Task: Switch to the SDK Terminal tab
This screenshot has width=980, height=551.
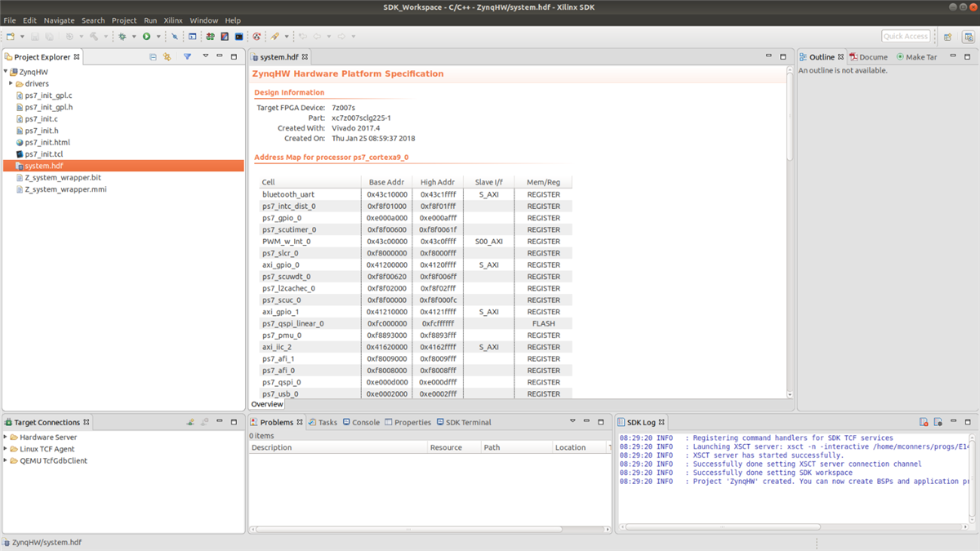Action: click(x=464, y=422)
